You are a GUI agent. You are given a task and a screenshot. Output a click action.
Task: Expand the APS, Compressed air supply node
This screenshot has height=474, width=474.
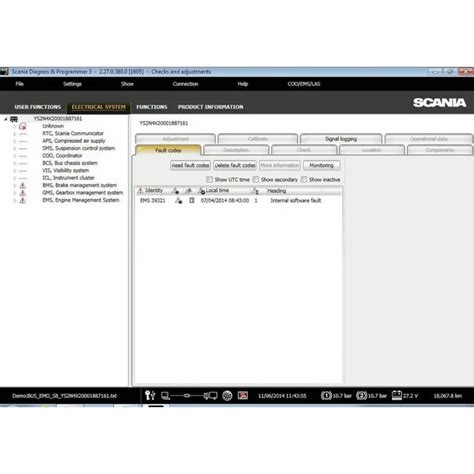(x=15, y=141)
